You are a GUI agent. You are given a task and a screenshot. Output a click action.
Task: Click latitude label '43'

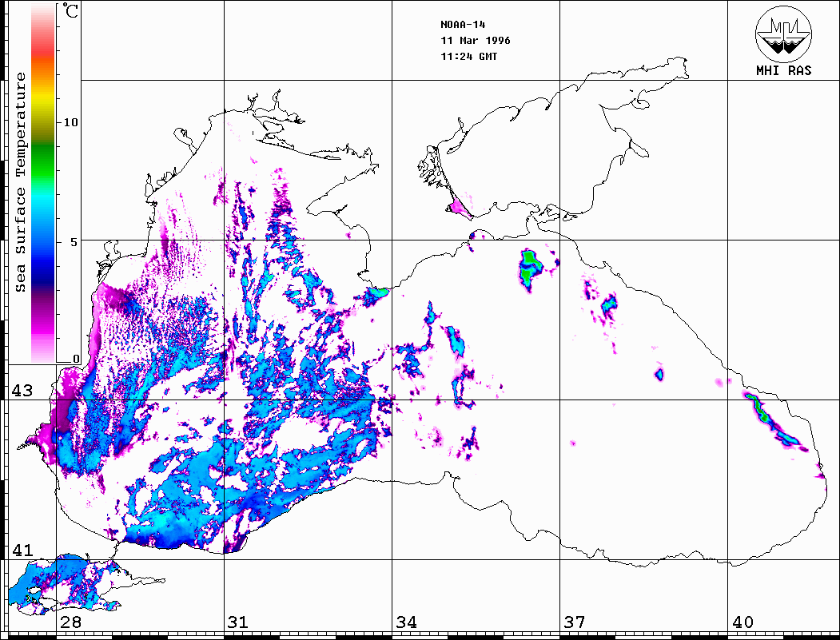tap(22, 391)
